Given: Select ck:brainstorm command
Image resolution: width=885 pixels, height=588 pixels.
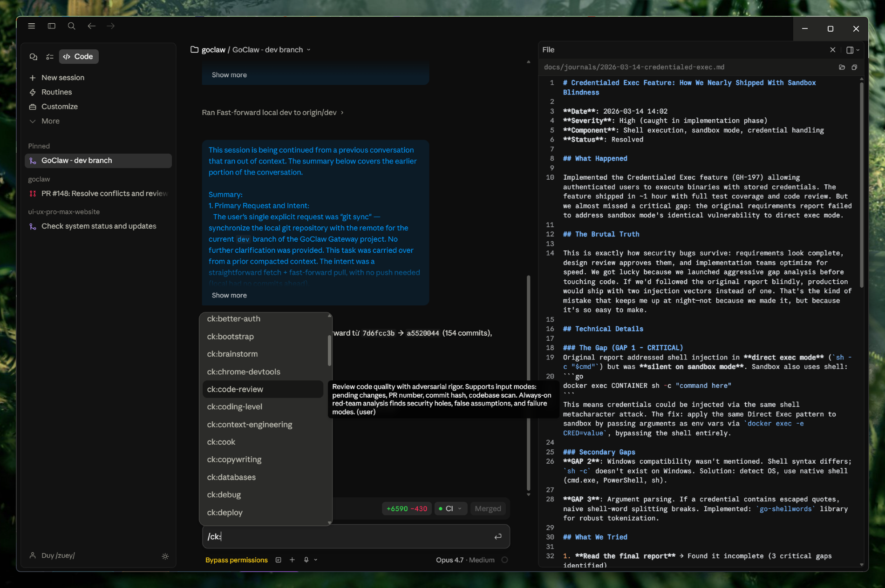Looking at the screenshot, I should pos(263,354).
